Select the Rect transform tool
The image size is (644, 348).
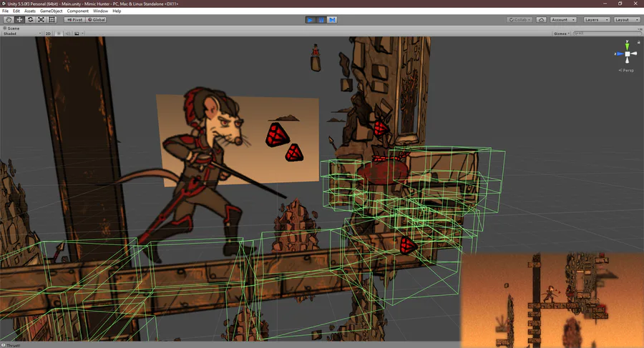click(52, 20)
